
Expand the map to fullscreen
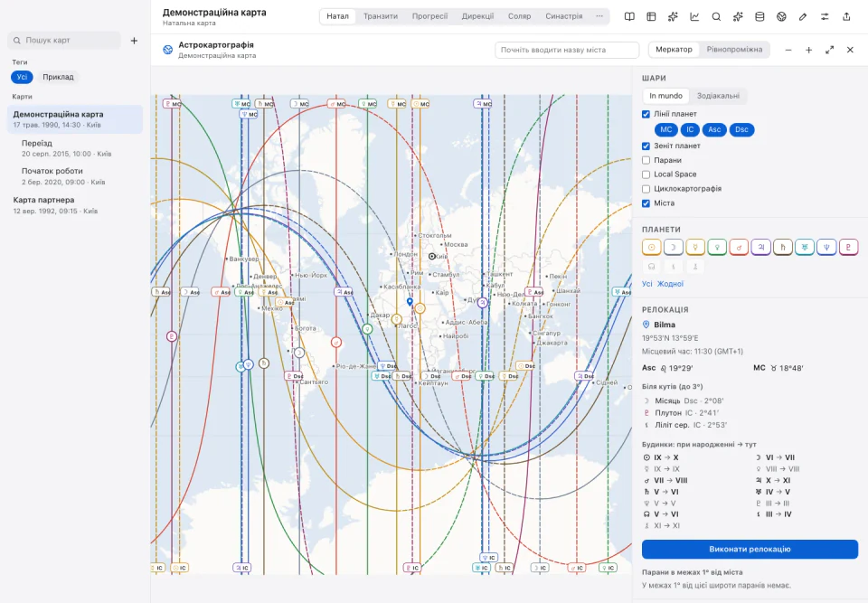click(829, 50)
